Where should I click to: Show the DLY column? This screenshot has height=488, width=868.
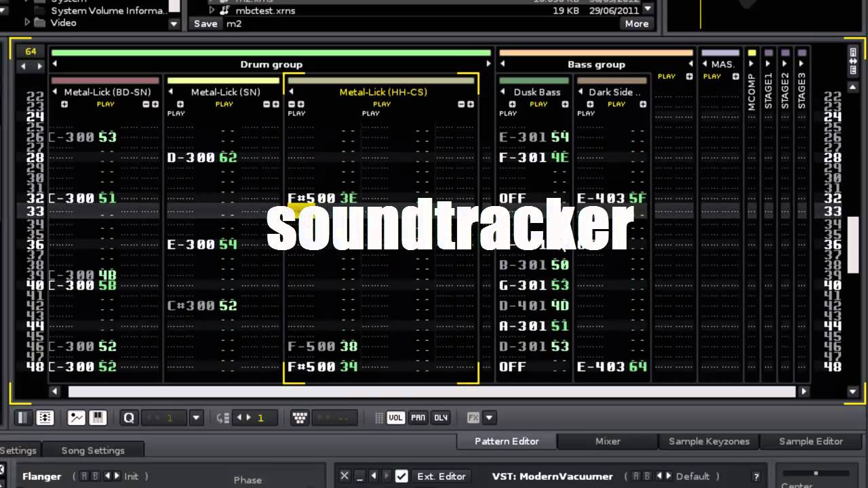point(441,418)
